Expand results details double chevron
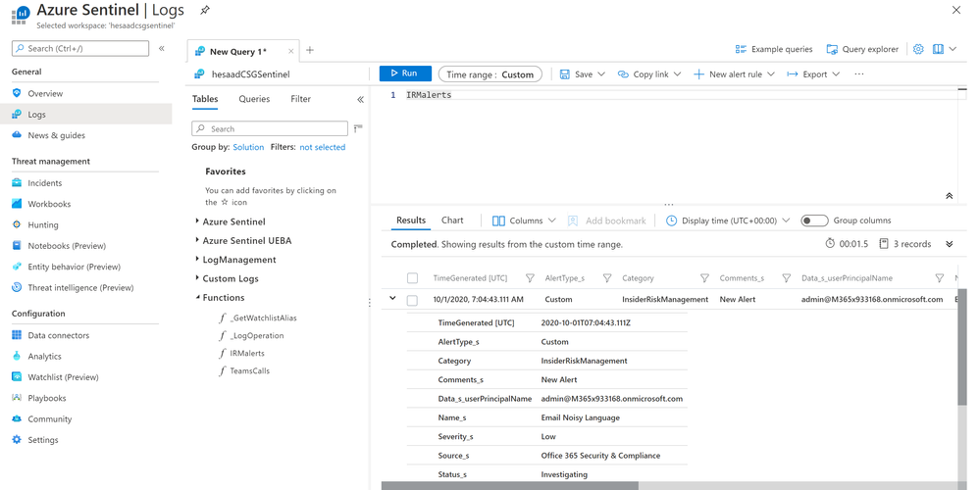The image size is (980, 490). [x=950, y=244]
